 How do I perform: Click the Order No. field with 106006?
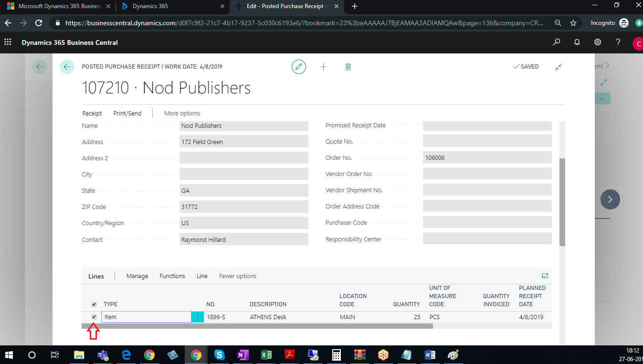click(x=487, y=157)
